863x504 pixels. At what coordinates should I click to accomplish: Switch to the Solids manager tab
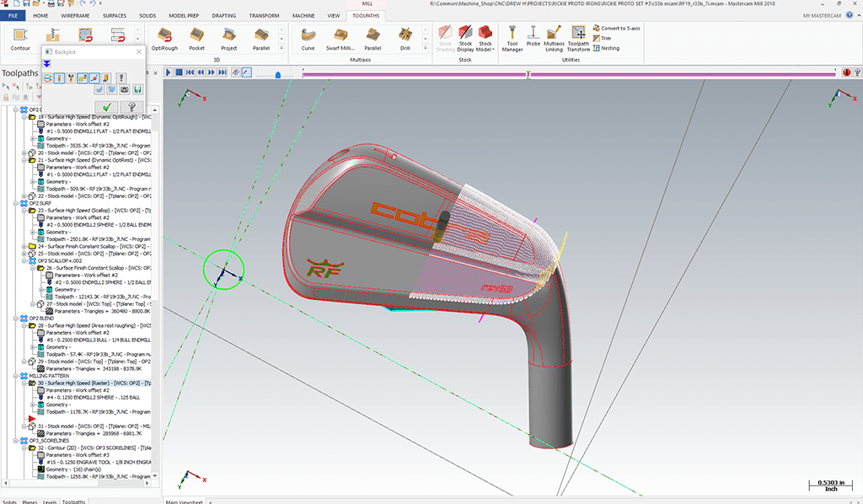(x=10, y=501)
